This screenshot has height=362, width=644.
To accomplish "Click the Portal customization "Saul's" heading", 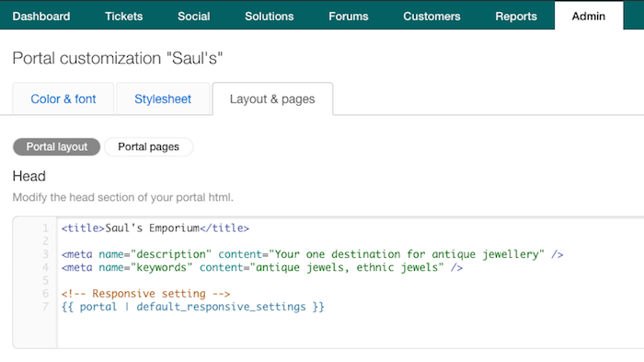I will [118, 58].
